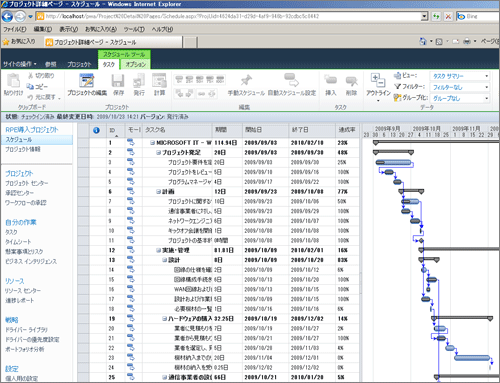Click the Auto Schedule icon

point(291,80)
